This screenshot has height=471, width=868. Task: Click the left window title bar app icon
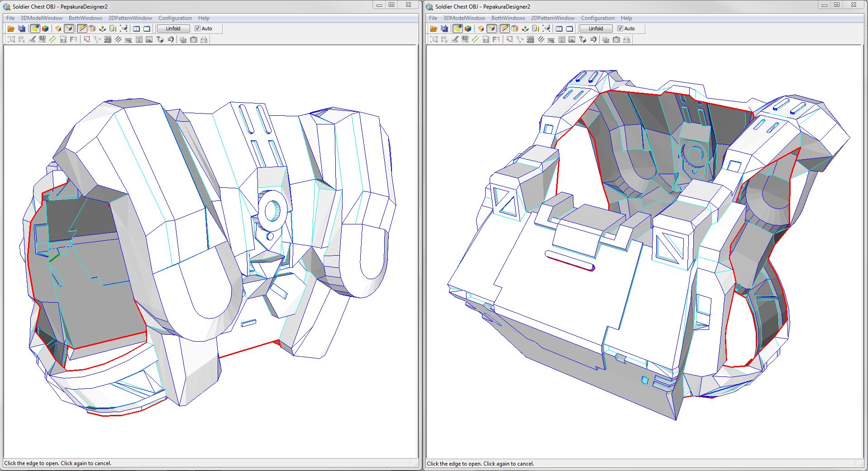(x=7, y=6)
